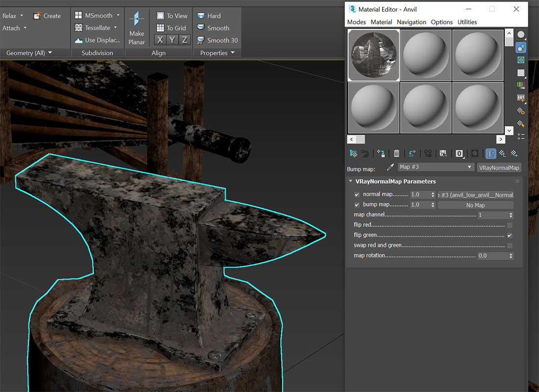Disable the flip green checkbox
539x392 pixels.
point(510,235)
